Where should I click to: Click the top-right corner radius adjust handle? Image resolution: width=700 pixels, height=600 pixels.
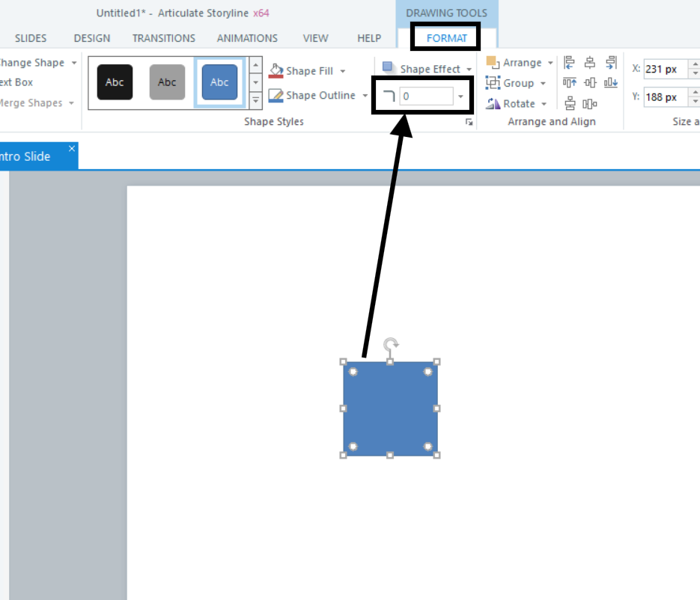[427, 372]
